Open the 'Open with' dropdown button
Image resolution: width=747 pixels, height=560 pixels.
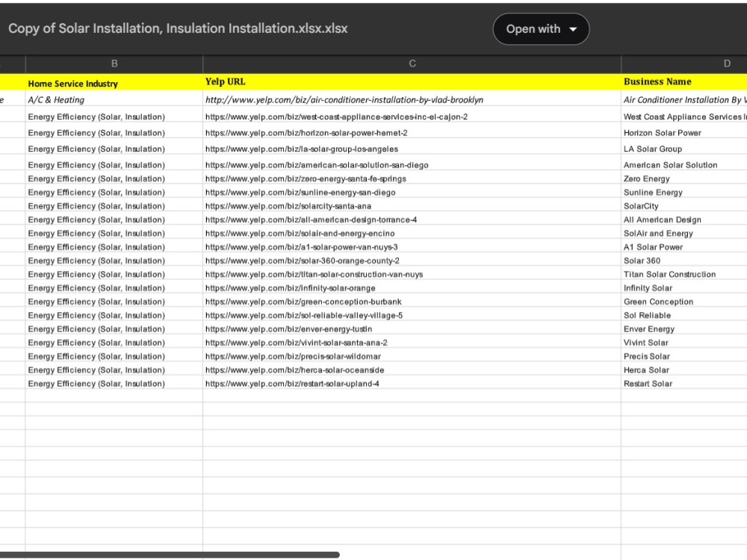pos(541,29)
